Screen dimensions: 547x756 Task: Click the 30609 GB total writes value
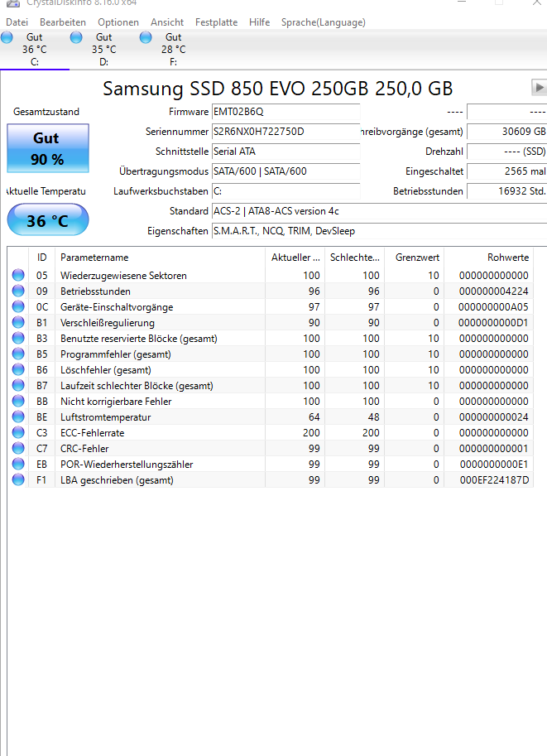[507, 131]
